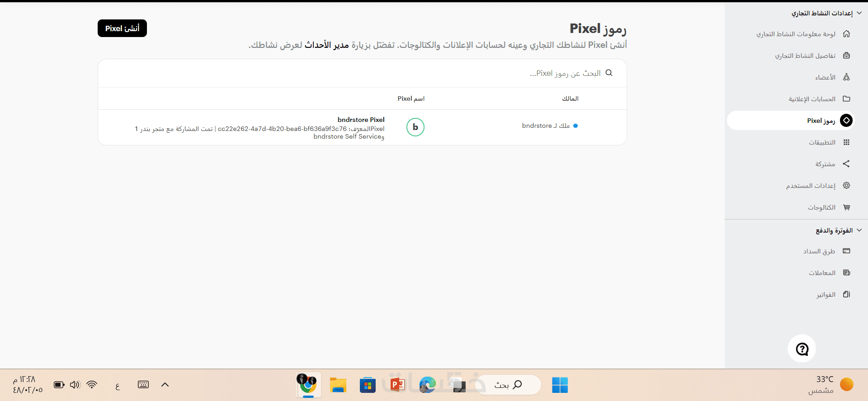This screenshot has width=868, height=401.
Task: Open the touch keyboard tray icon
Action: pyautogui.click(x=143, y=385)
